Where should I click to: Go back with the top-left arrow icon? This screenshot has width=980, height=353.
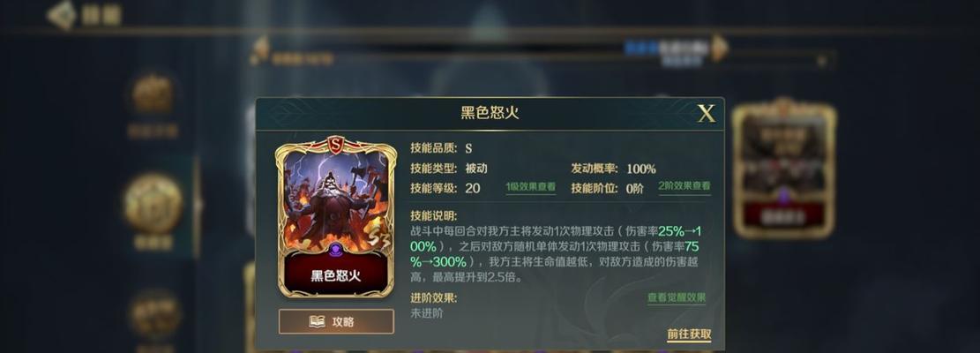click(62, 16)
